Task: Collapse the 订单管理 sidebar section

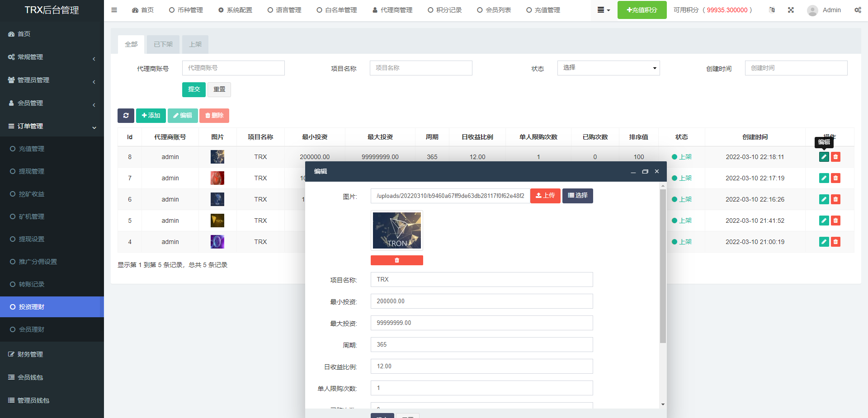Action: click(52, 126)
